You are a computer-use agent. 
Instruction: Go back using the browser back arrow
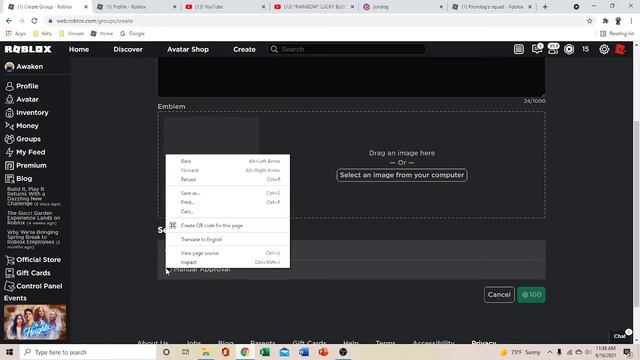pyautogui.click(x=9, y=21)
